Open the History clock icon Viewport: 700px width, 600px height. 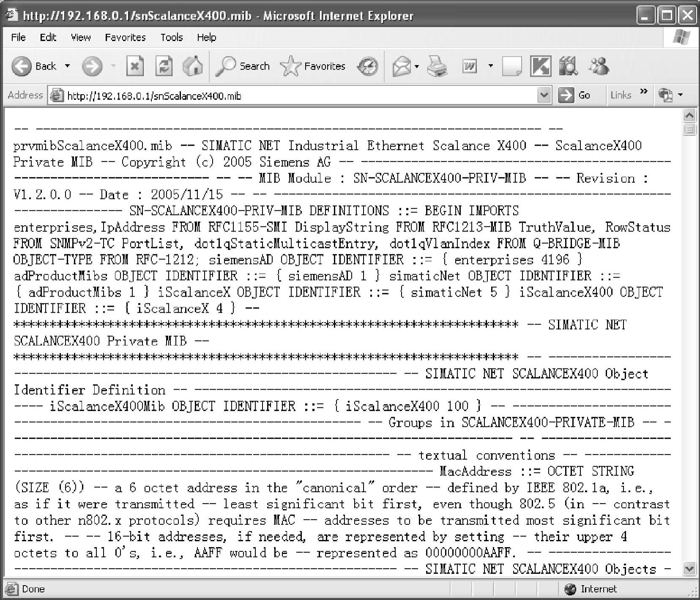(x=367, y=66)
